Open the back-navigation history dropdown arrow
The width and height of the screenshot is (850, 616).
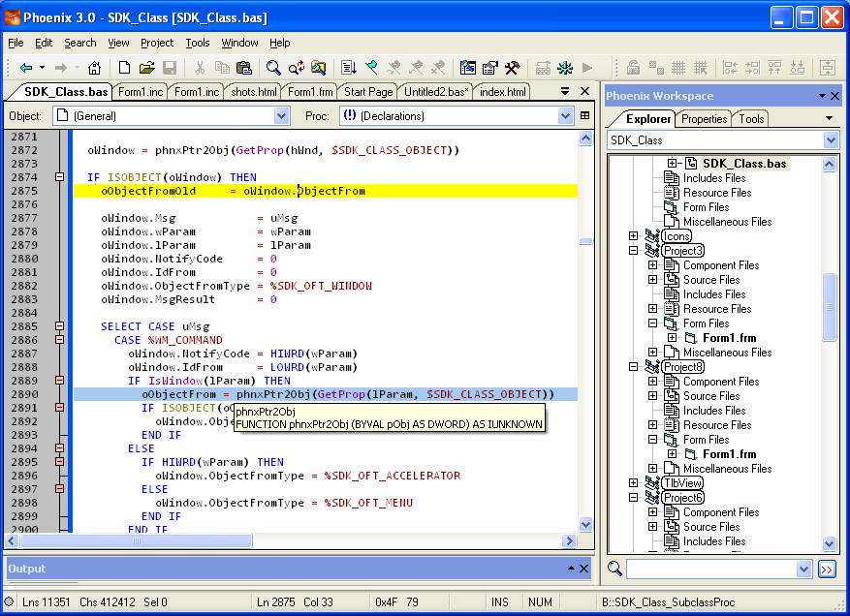42,68
